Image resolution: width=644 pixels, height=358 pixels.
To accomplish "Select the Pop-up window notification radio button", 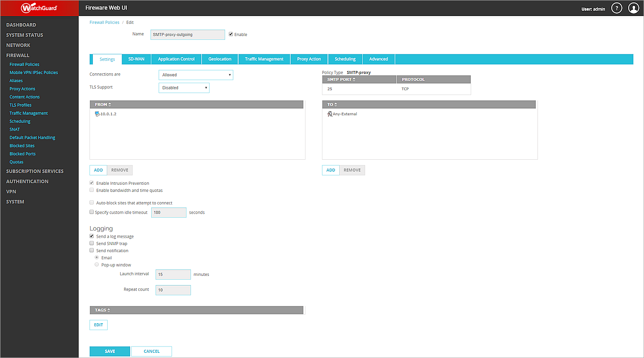I will click(97, 264).
